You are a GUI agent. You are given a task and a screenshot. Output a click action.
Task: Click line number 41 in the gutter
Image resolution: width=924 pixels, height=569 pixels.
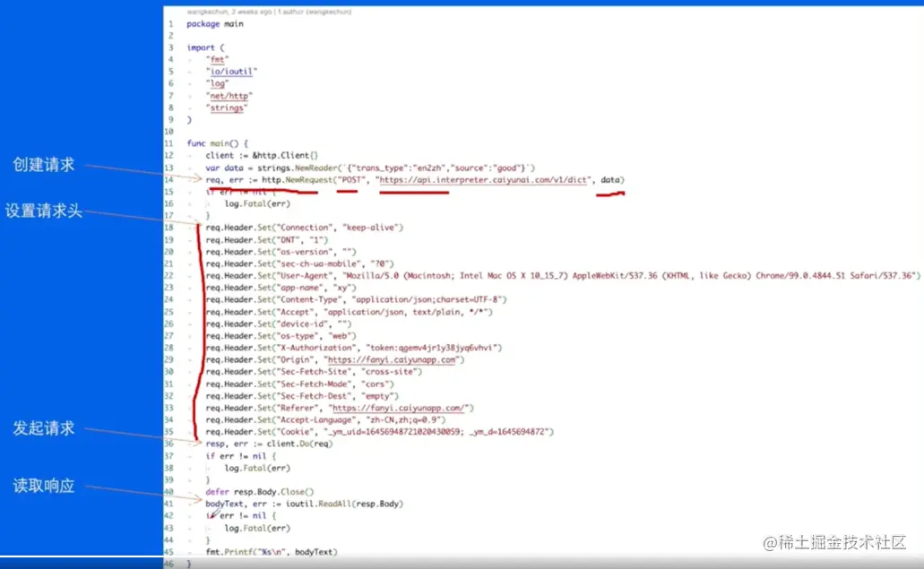click(169, 504)
